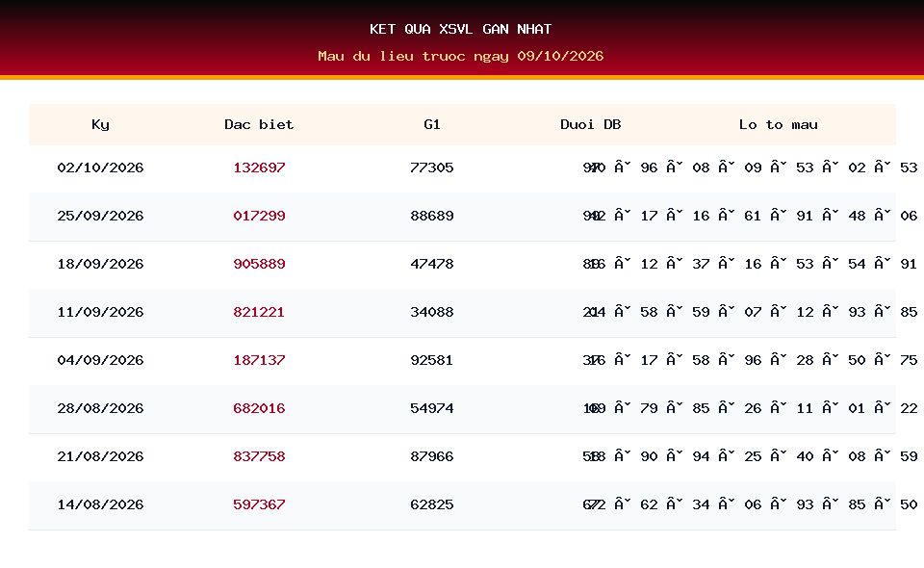Click G1 value 47478

pos(432,264)
